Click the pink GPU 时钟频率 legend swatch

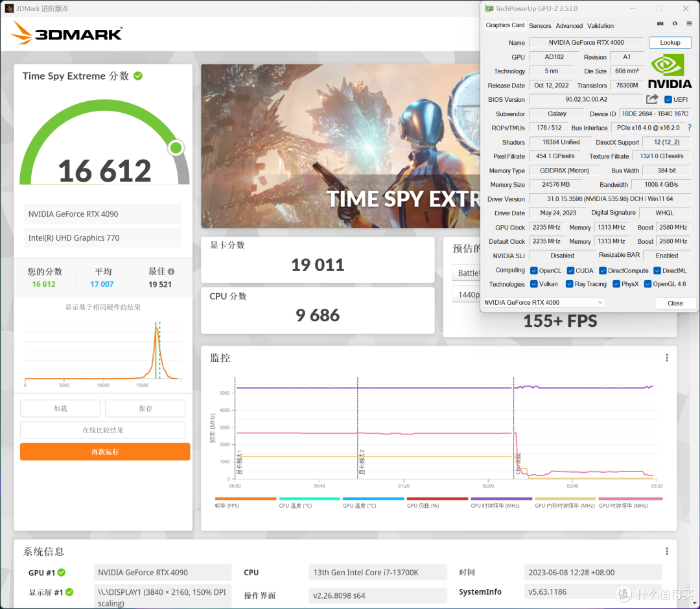pyautogui.click(x=631, y=499)
